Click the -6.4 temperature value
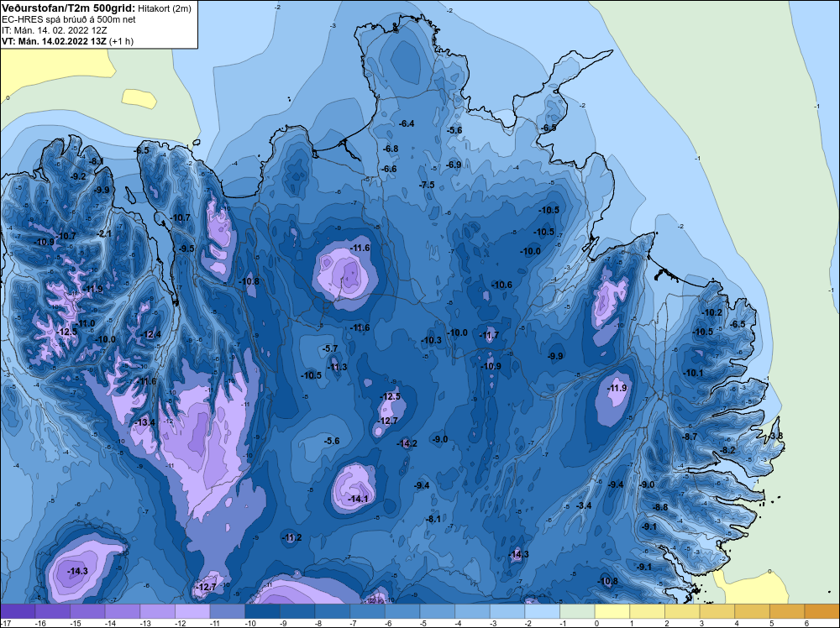The width and height of the screenshot is (840, 628). pyautogui.click(x=407, y=123)
